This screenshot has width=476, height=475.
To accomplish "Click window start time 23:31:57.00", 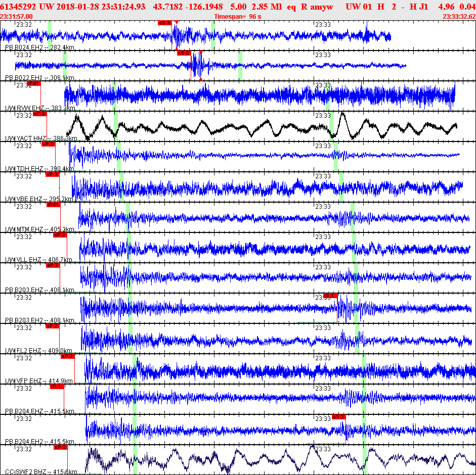I will [16, 16].
